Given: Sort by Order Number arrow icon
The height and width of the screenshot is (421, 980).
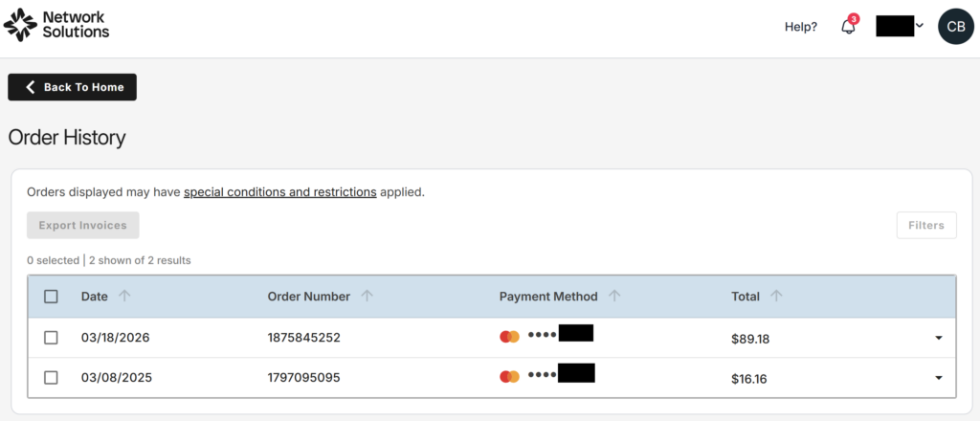Looking at the screenshot, I should (x=367, y=297).
